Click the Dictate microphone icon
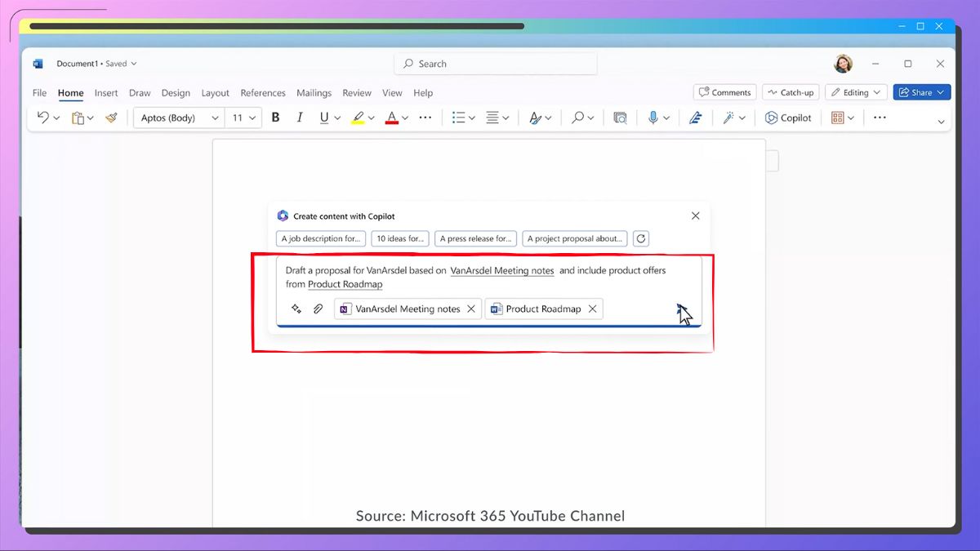 pyautogui.click(x=653, y=118)
